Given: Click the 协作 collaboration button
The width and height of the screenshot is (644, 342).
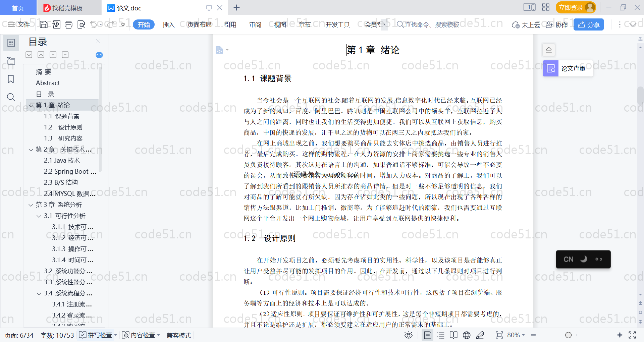Looking at the screenshot, I should coord(557,25).
